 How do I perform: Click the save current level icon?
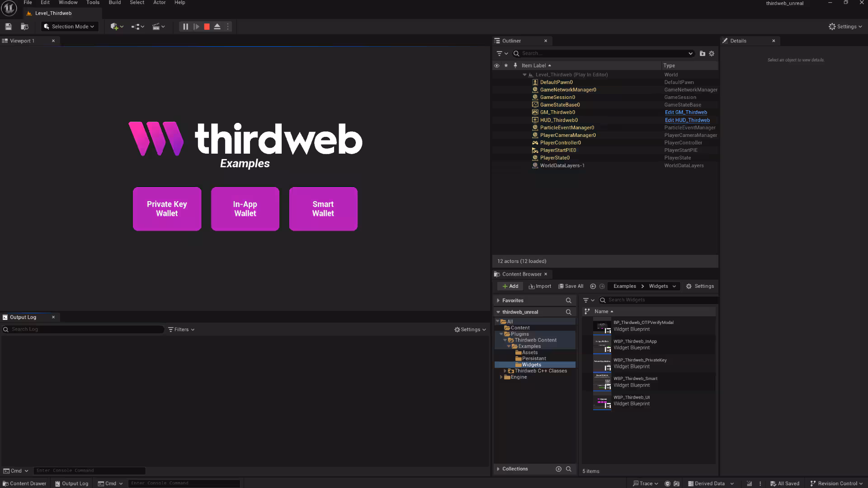pos(8,27)
